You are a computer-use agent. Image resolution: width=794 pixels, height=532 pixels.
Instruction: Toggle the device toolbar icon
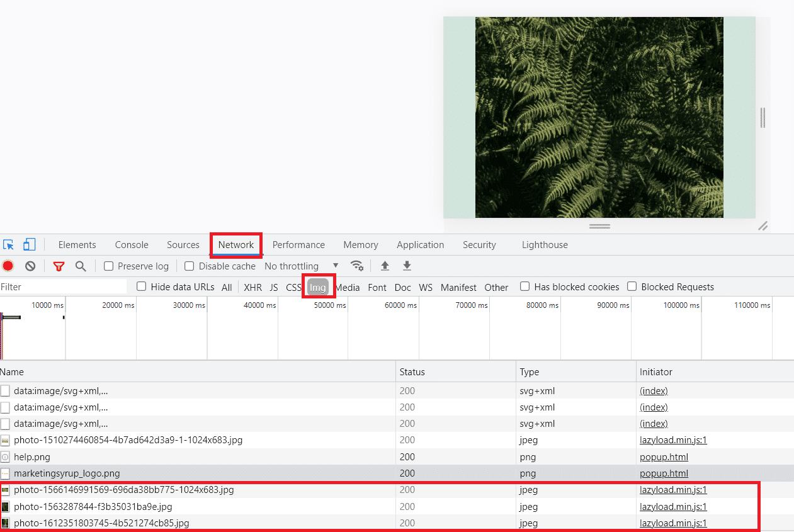(30, 245)
